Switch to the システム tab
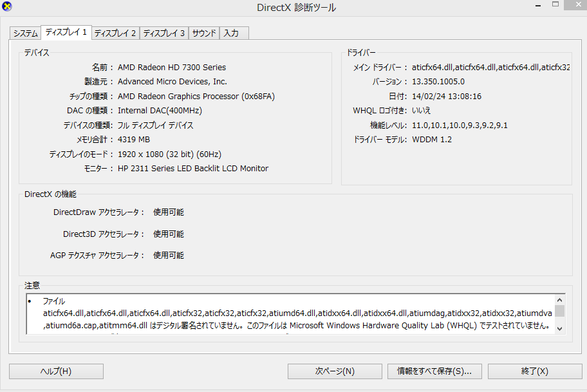 [x=26, y=33]
